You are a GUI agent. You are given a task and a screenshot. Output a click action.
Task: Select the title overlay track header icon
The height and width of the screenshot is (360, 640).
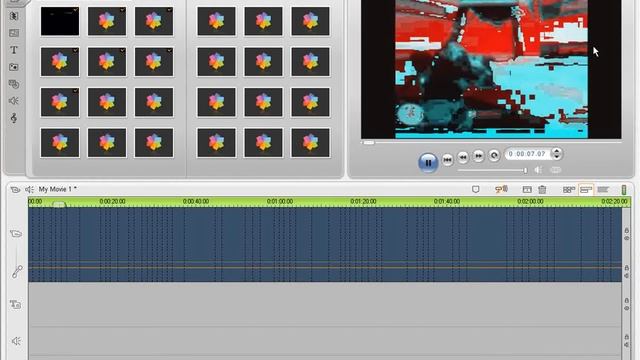tap(16, 304)
